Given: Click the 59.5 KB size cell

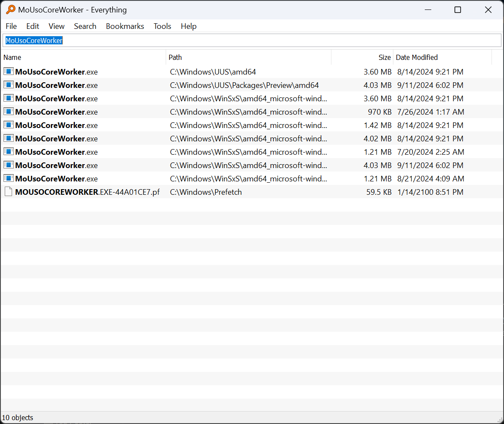Looking at the screenshot, I should pyautogui.click(x=379, y=192).
